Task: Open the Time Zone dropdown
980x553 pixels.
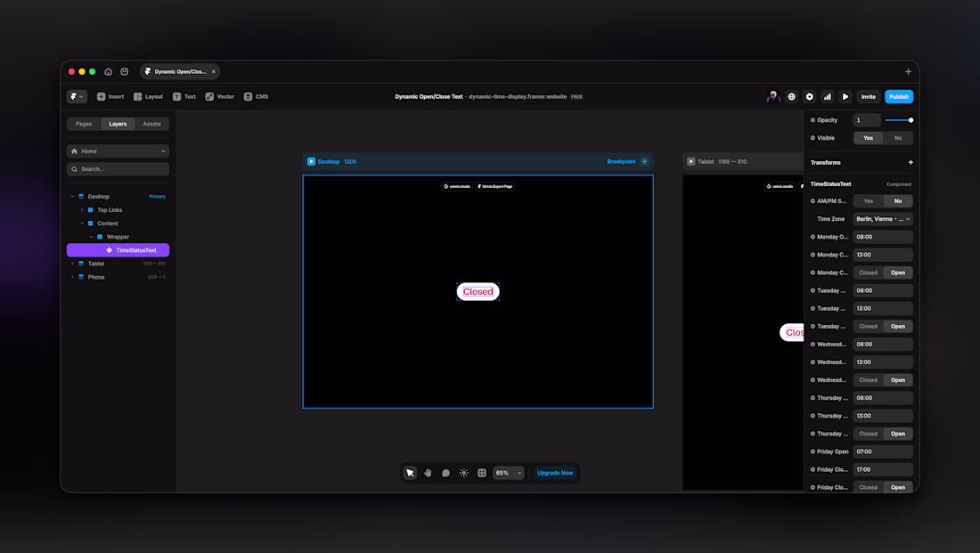Action: point(883,219)
